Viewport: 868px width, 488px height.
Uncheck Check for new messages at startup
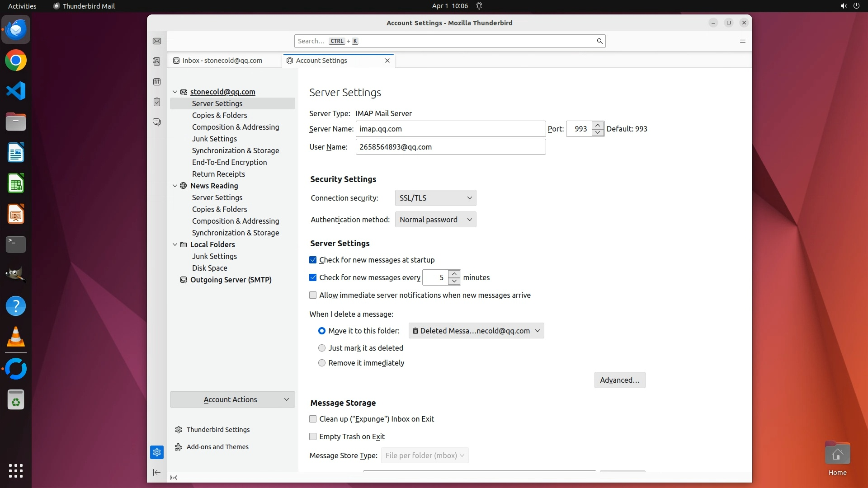tap(313, 260)
